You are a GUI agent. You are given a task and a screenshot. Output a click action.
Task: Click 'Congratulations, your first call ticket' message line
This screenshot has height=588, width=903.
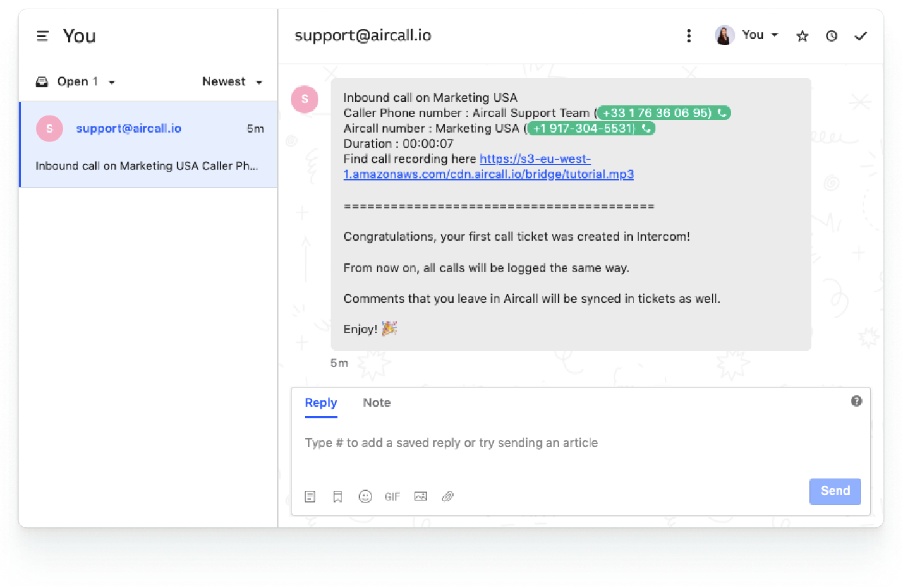click(x=517, y=236)
